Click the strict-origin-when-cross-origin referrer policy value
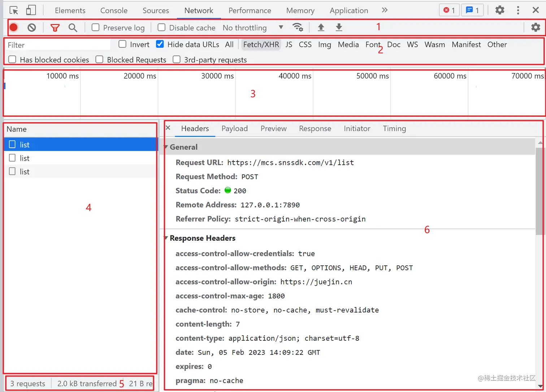The height and width of the screenshot is (392, 546). [300, 219]
